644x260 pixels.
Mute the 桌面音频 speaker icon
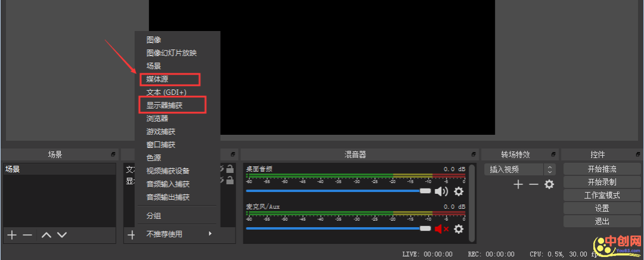coord(441,191)
